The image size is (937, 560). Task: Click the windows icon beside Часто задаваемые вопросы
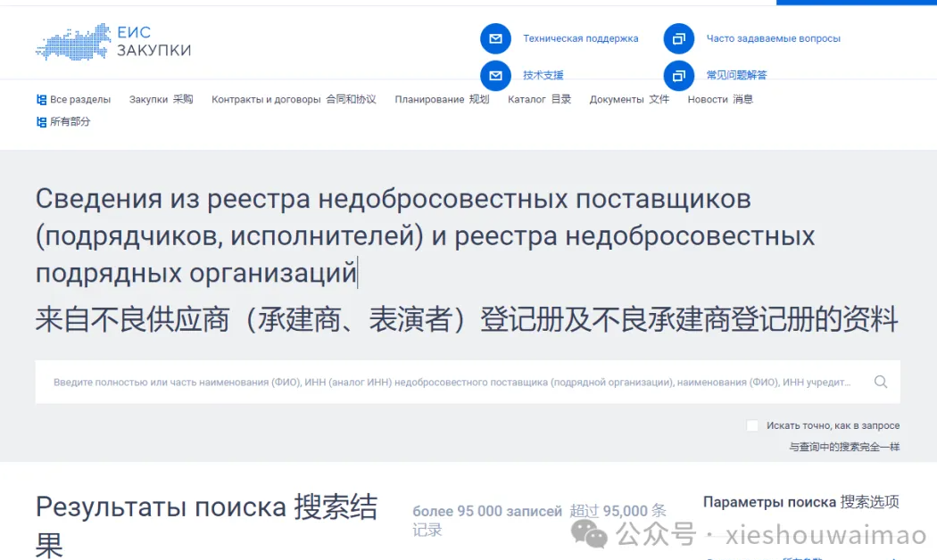[x=679, y=39]
